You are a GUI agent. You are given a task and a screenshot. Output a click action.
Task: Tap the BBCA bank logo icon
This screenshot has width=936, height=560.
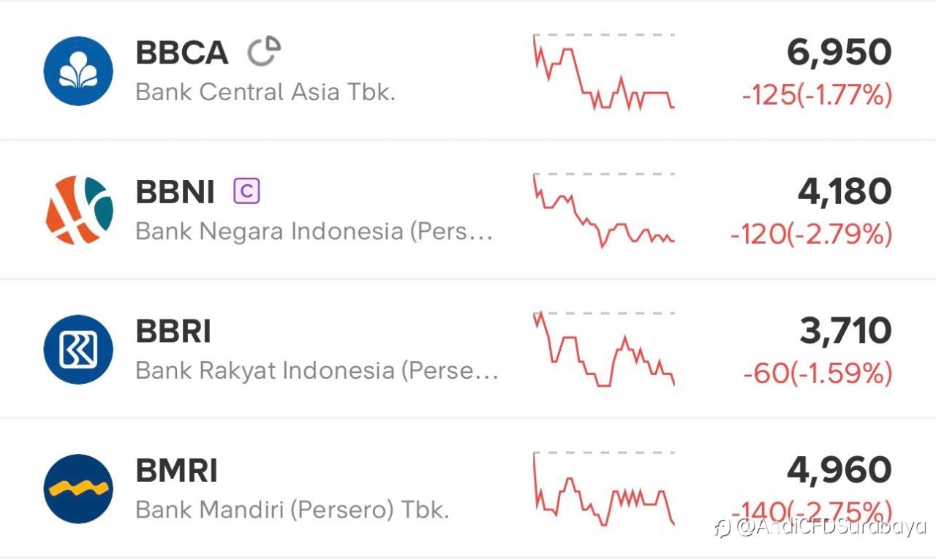pyautogui.click(x=78, y=71)
